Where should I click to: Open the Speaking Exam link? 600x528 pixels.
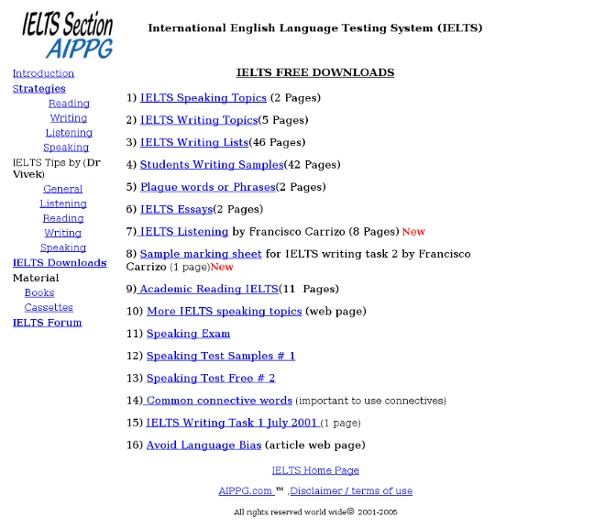pos(188,334)
